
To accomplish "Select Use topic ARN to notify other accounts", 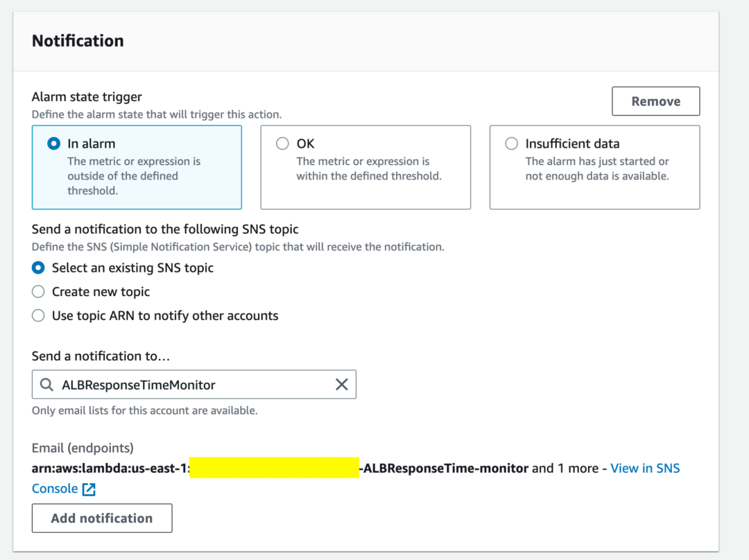I will tap(38, 315).
